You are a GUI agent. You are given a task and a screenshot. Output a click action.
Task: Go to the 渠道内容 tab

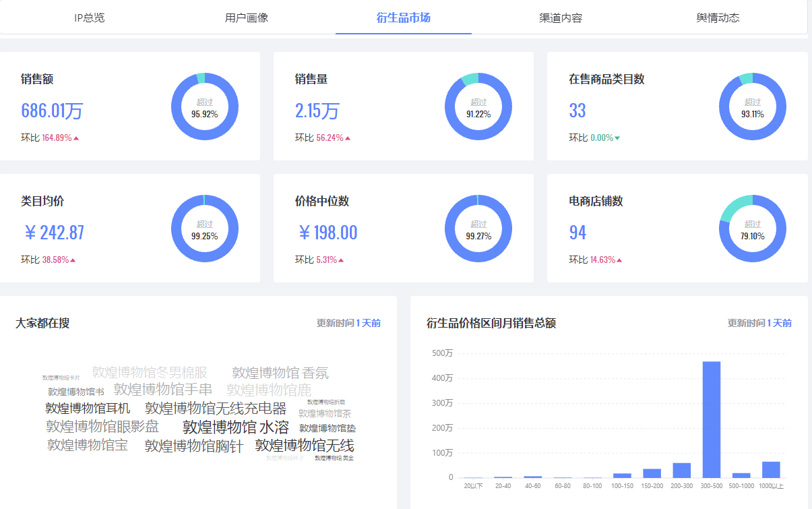[x=561, y=18]
